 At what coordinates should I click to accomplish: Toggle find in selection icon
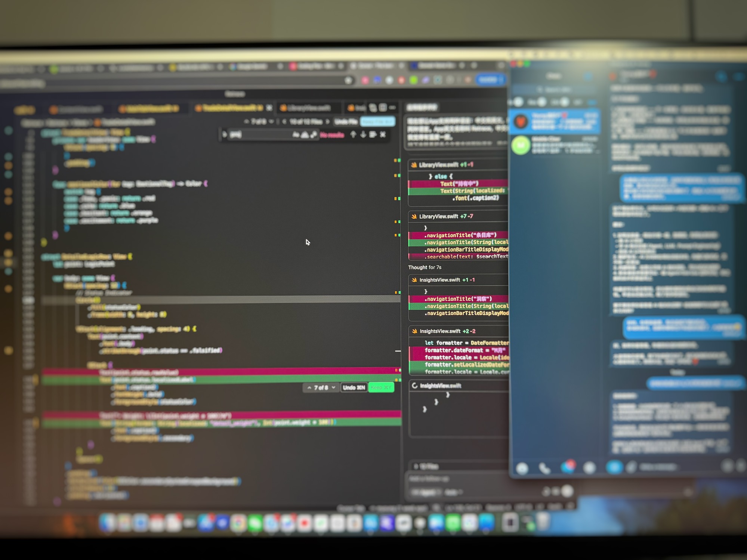[373, 134]
